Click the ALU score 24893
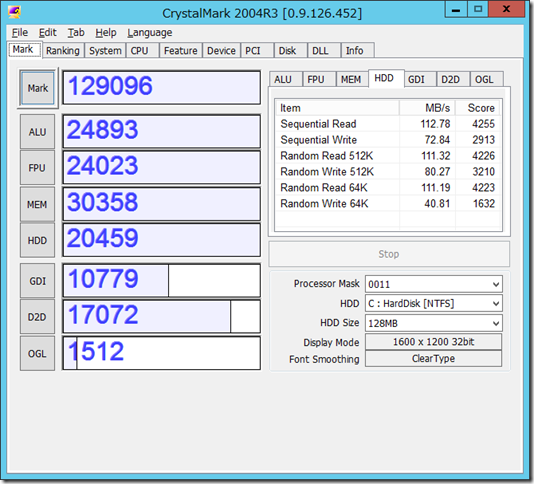This screenshot has width=534, height=484. [161, 131]
